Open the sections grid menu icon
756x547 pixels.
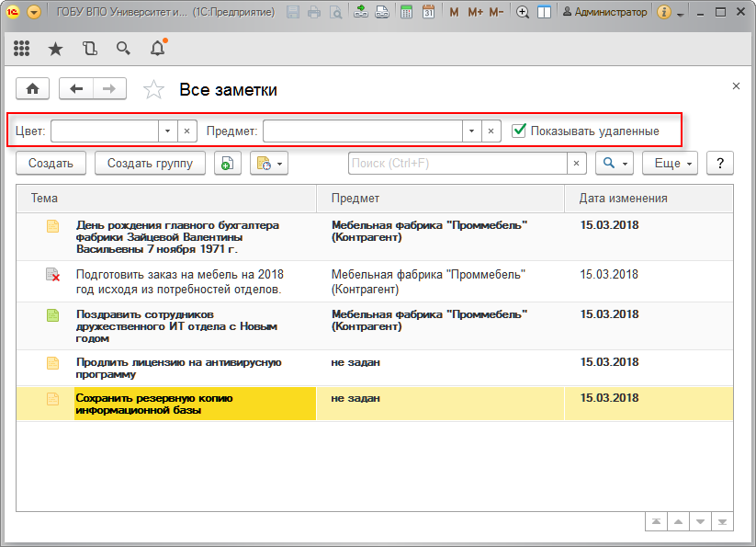point(22,48)
